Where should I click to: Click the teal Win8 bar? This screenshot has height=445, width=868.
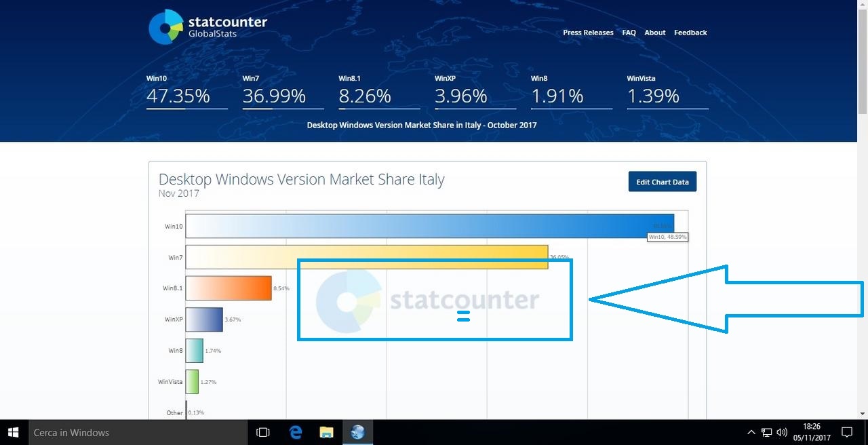195,350
